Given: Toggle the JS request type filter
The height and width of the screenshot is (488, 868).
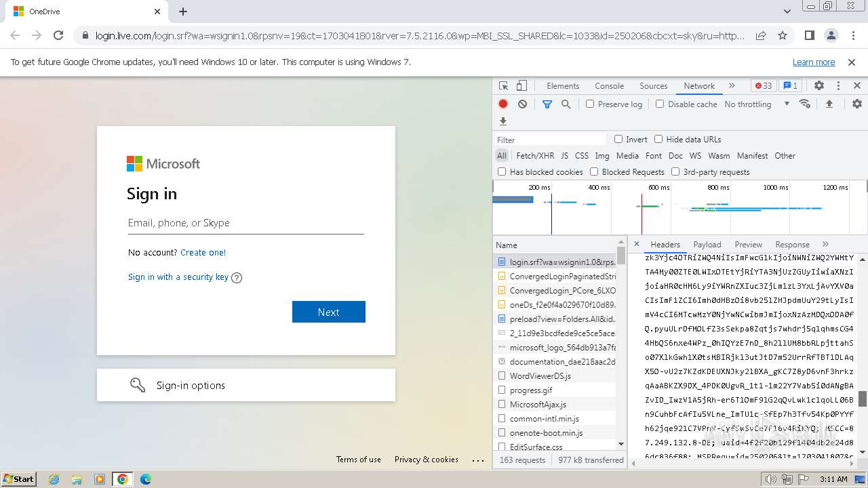Looking at the screenshot, I should [x=564, y=155].
